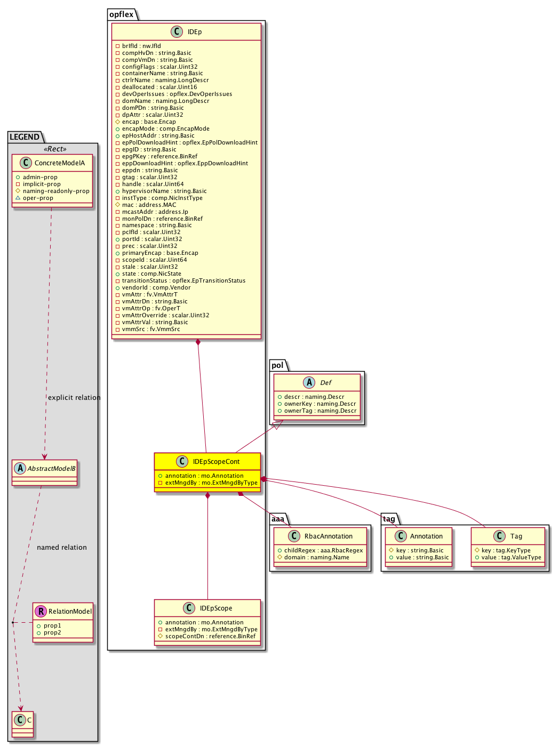Viewport: 560px width, 747px height.
Task: Select the C icon beside Tag
Action: click(499, 536)
